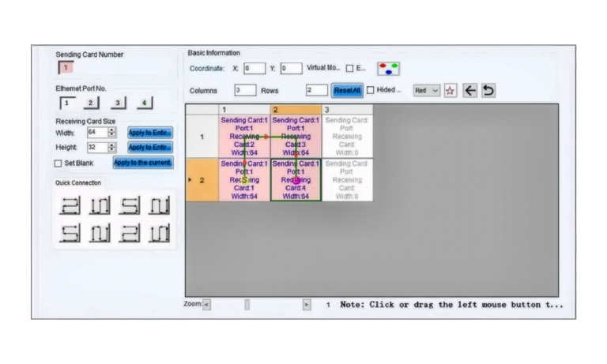The image size is (607, 364).
Task: Select Ethernet port 1
Action: point(67,103)
